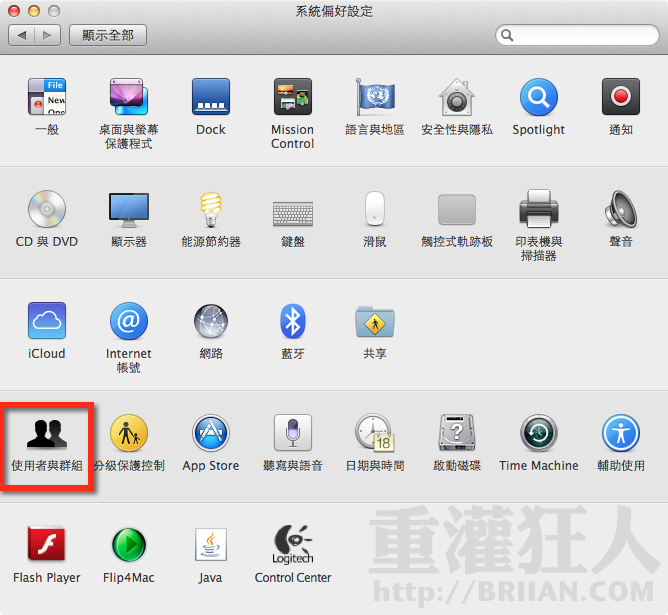Click the forward navigation arrow
Viewport: 668px width, 615px height.
[x=47, y=35]
